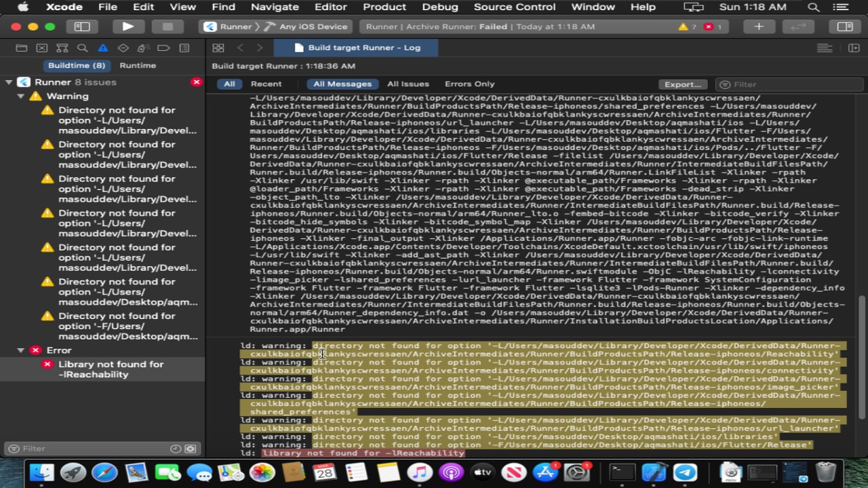Screen dimensions: 868x488
Task: Toggle the show-only-errors filter in navigator
Action: coord(191,449)
